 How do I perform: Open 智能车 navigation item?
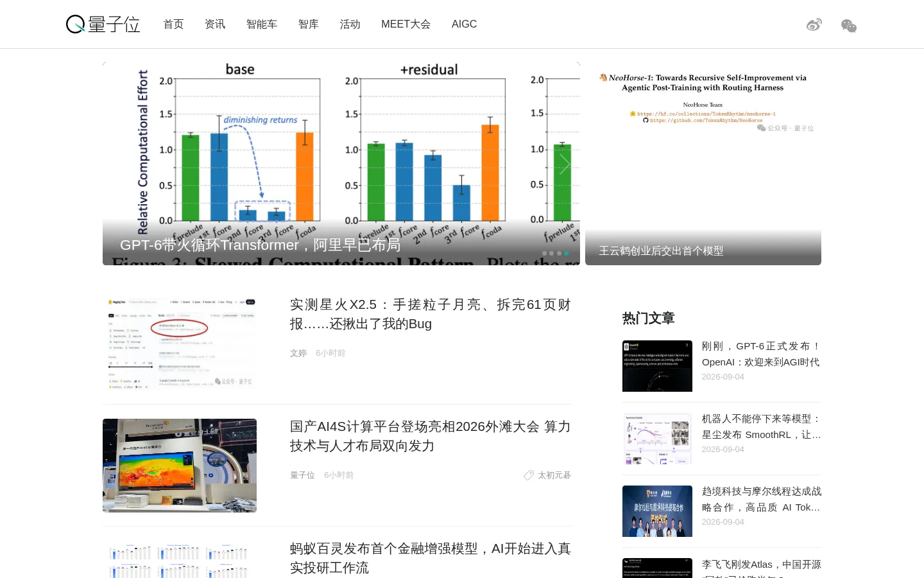(x=262, y=24)
